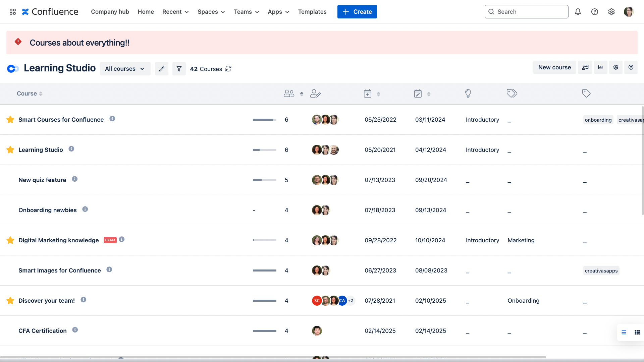
Task: Click creativasapps tag on Smart Images row
Action: 601,271
